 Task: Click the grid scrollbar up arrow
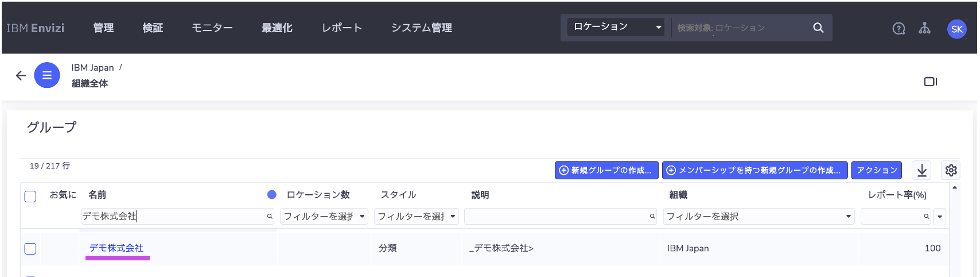click(x=955, y=187)
